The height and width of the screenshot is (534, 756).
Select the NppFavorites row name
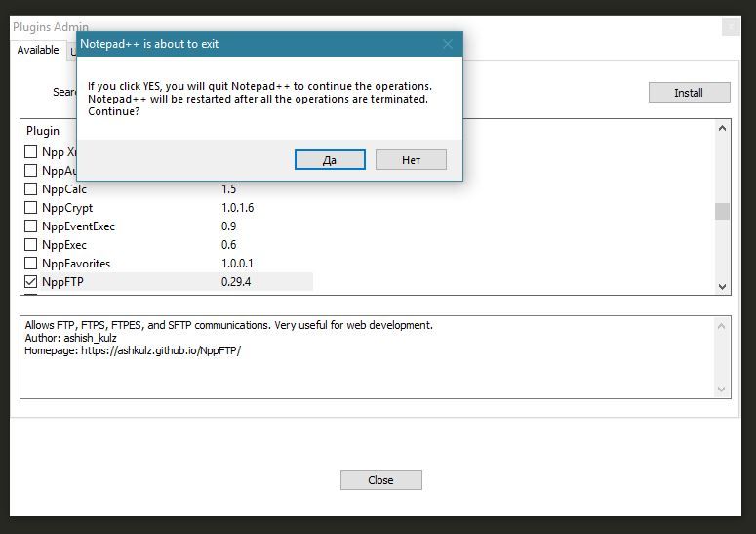click(x=76, y=264)
